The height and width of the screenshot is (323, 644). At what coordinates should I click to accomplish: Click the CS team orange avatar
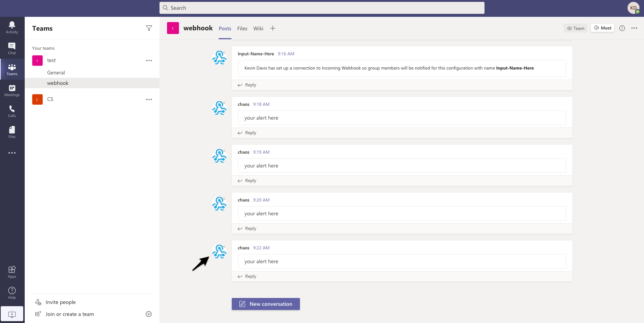point(37,99)
